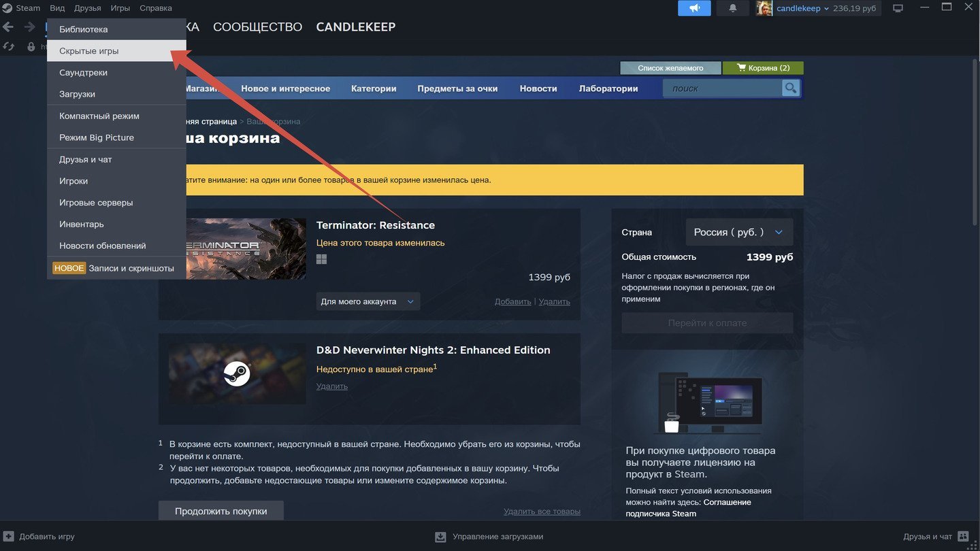Open the Игры menu
This screenshot has height=551, width=980.
[120, 8]
